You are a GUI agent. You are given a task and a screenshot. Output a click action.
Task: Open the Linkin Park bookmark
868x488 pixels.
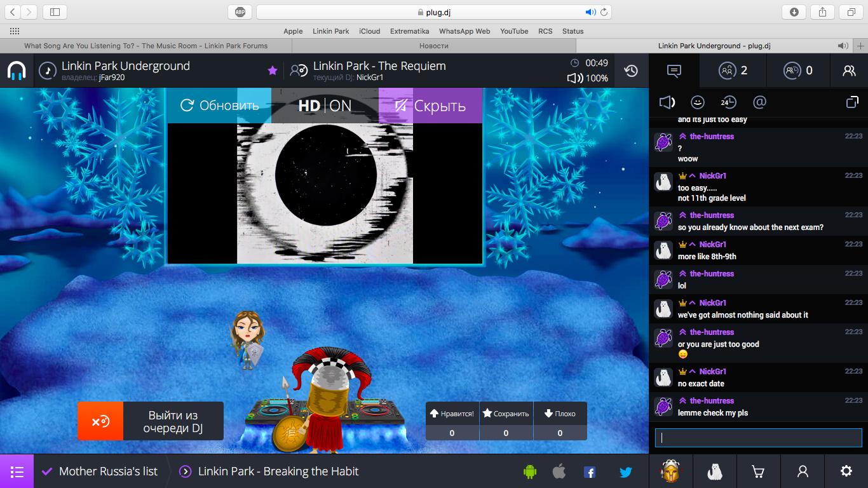330,31
